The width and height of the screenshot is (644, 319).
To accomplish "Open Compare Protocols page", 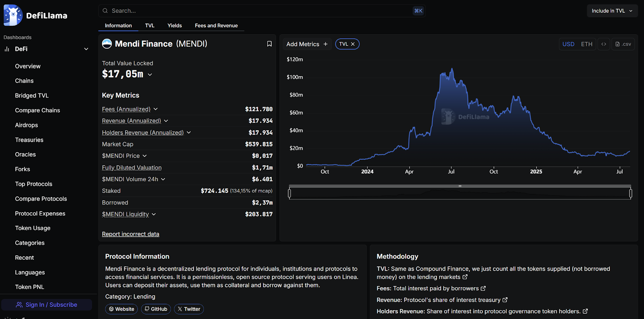I will 41,199.
